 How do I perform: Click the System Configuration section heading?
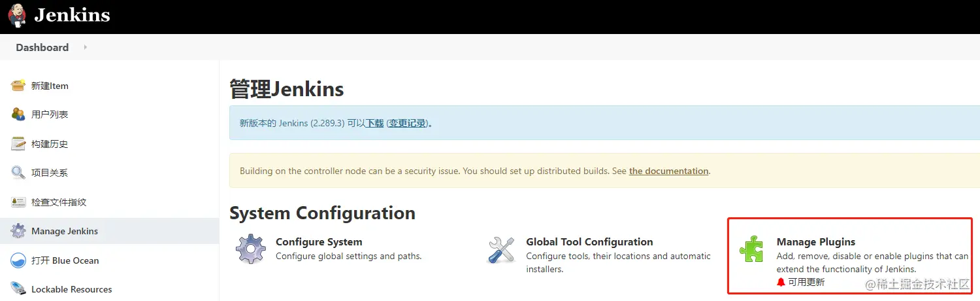[x=322, y=213]
